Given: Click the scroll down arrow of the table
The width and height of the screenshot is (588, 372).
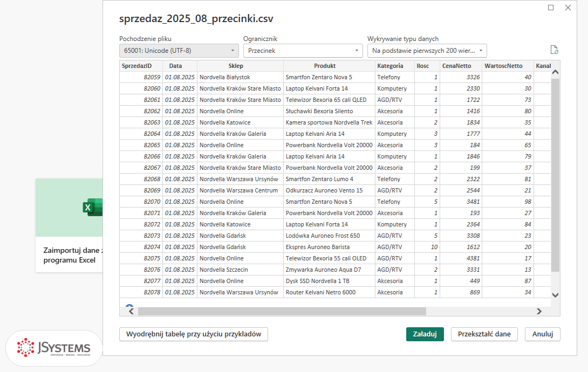Looking at the screenshot, I should tap(556, 295).
